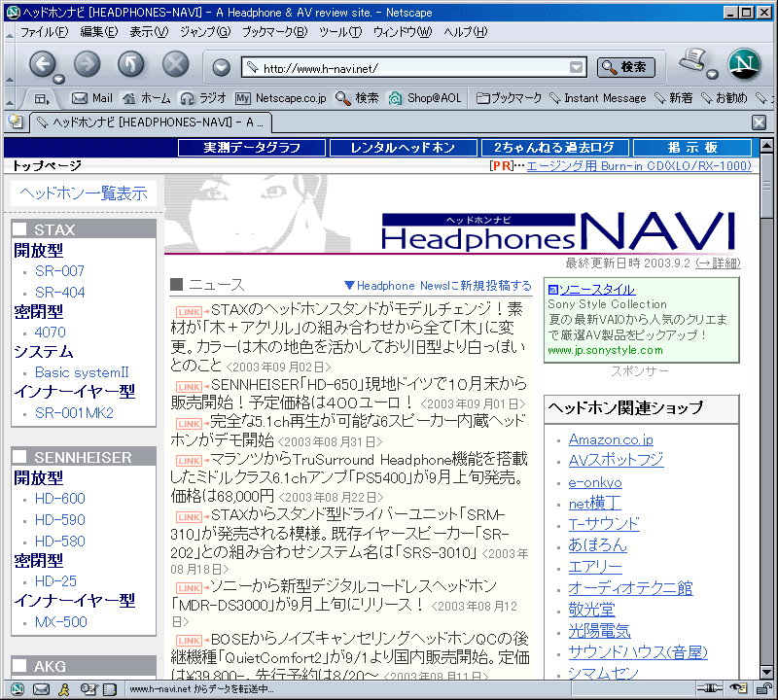The image size is (778, 700).
Task: Click the Headphones NAVI logo image
Action: click(x=557, y=230)
